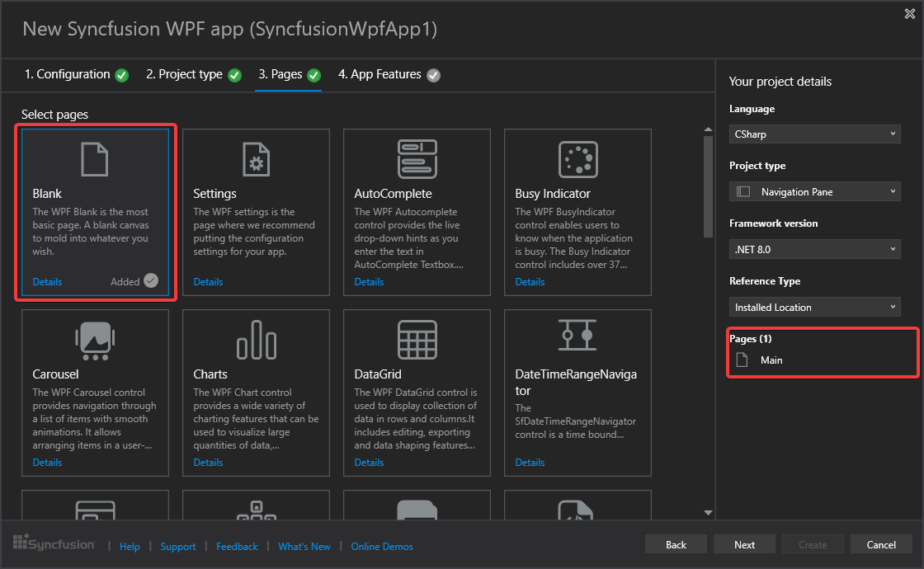Open the Language dropdown showing CSharp
The width and height of the screenshot is (924, 569).
pos(814,134)
